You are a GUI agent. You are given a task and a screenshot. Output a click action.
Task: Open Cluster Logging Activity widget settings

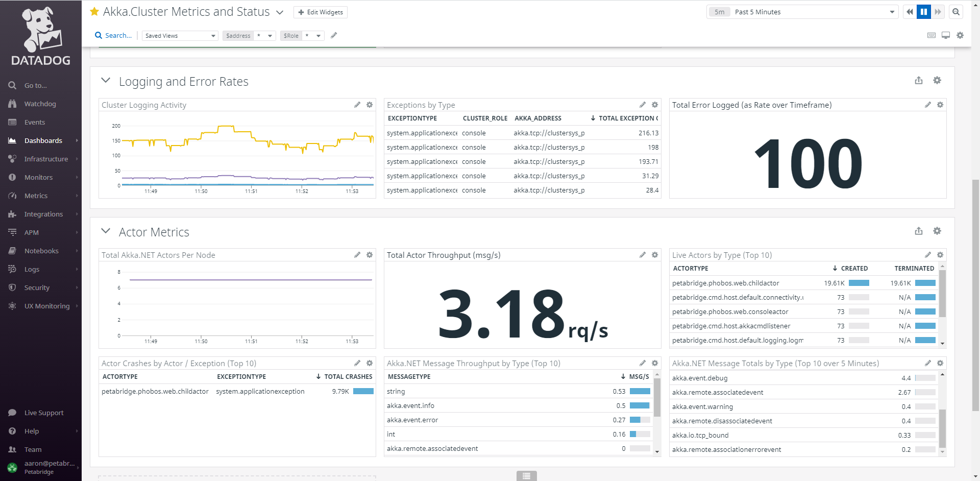click(x=370, y=105)
